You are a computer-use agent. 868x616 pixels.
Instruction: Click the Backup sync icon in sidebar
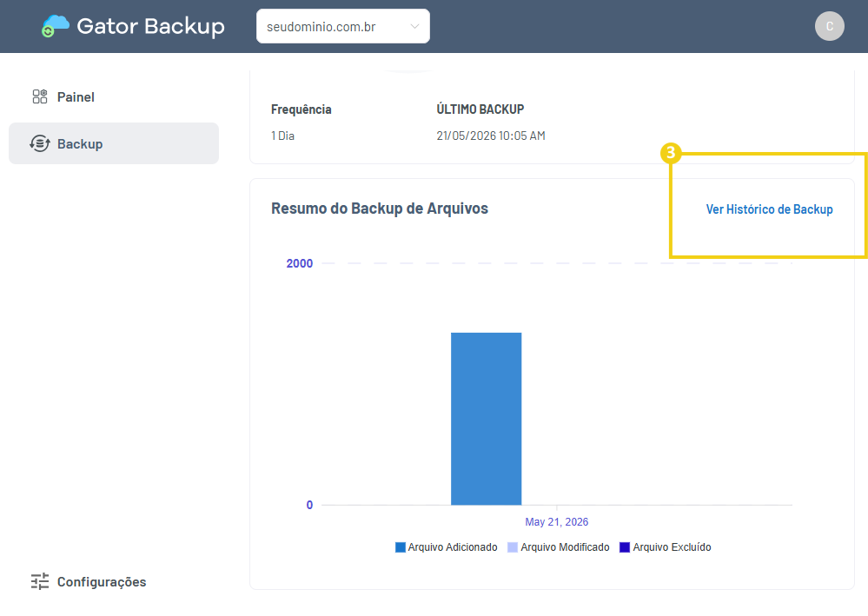pos(40,144)
